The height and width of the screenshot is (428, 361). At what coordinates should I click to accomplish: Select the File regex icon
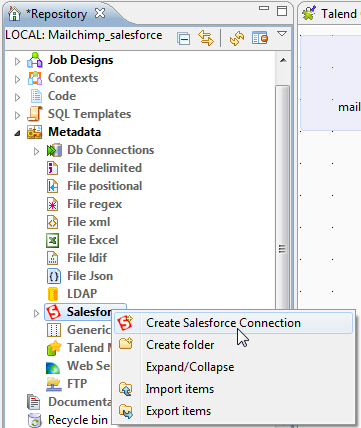point(53,204)
